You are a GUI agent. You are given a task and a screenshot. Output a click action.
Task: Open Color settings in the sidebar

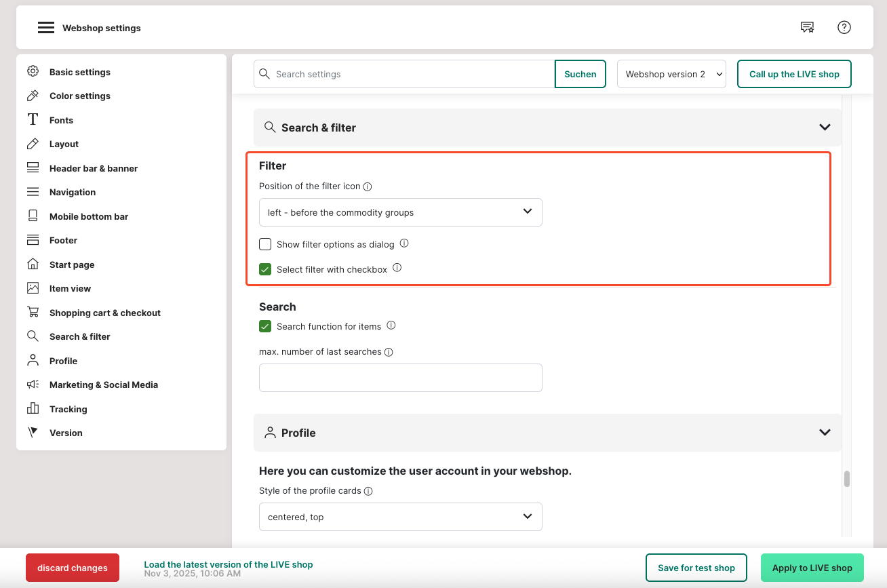(x=79, y=96)
